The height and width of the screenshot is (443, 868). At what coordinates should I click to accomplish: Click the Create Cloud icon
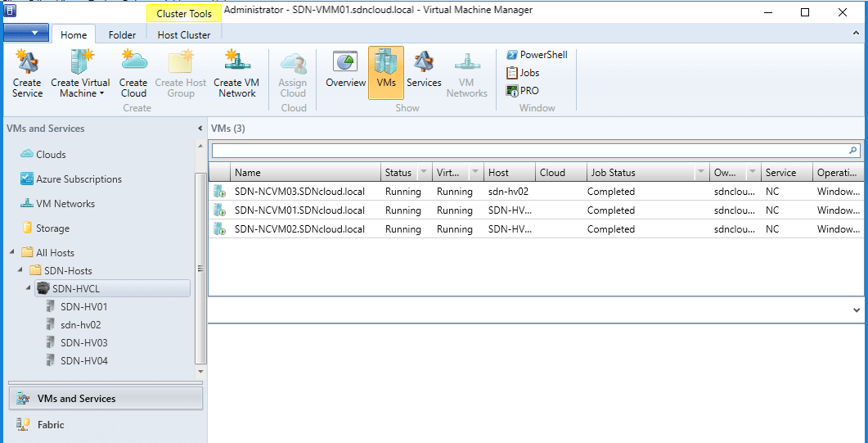click(133, 74)
